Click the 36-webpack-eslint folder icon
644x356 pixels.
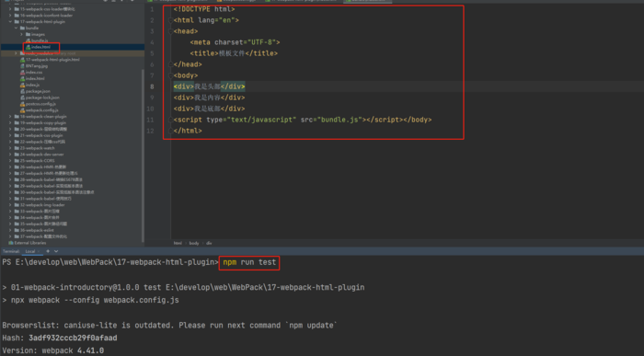point(17,230)
